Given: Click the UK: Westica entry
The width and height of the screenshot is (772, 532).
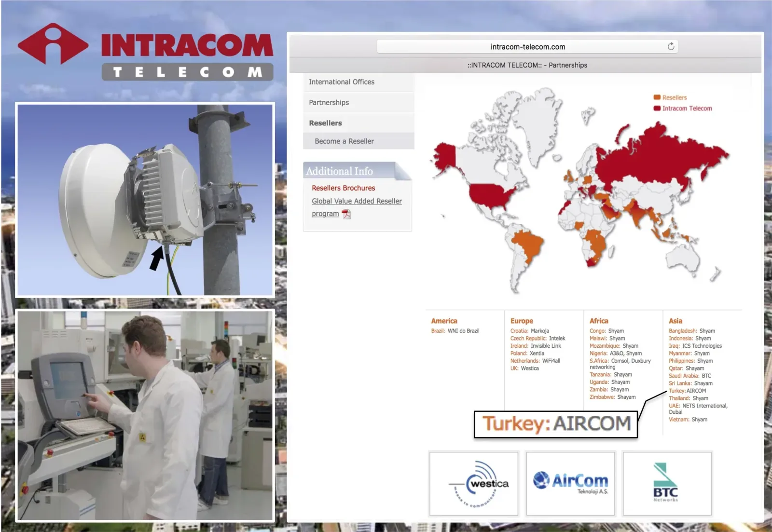Looking at the screenshot, I should (524, 368).
